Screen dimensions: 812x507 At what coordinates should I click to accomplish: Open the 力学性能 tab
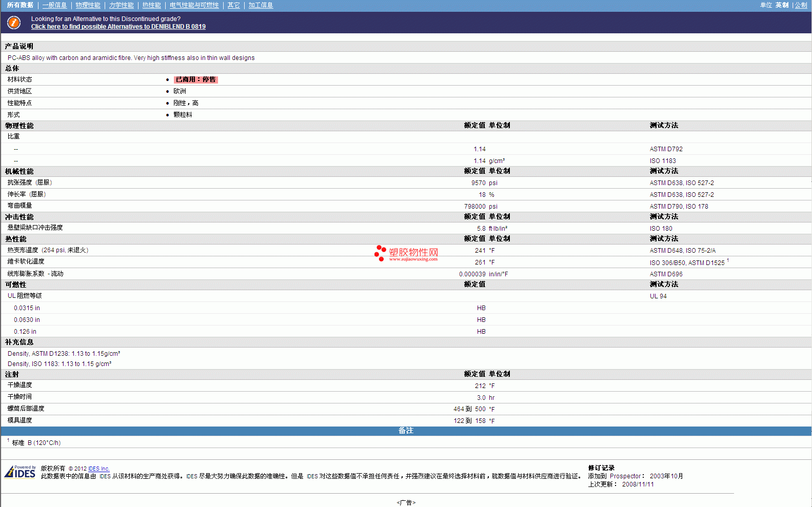coord(121,5)
